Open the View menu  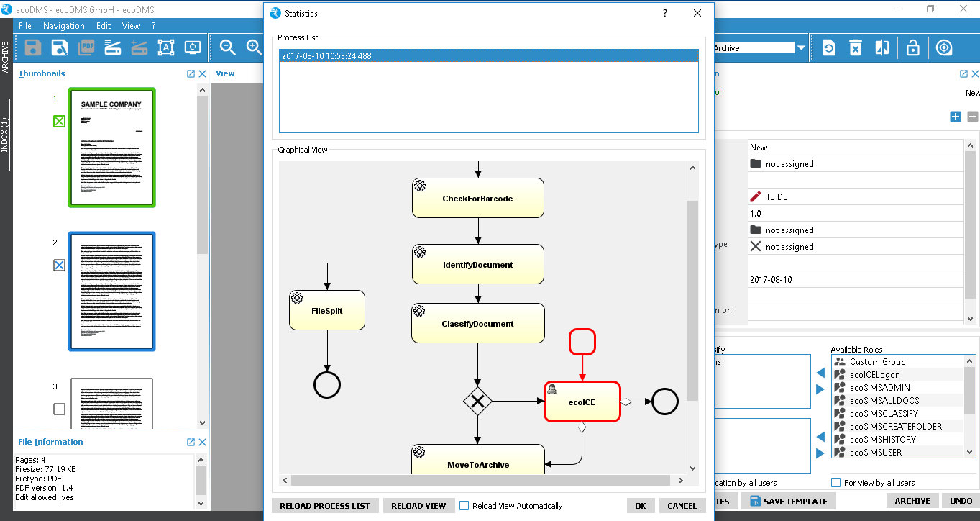(x=131, y=26)
